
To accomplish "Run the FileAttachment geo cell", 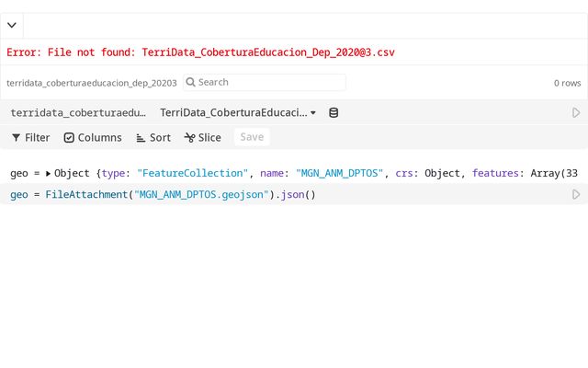I will (x=576, y=194).
